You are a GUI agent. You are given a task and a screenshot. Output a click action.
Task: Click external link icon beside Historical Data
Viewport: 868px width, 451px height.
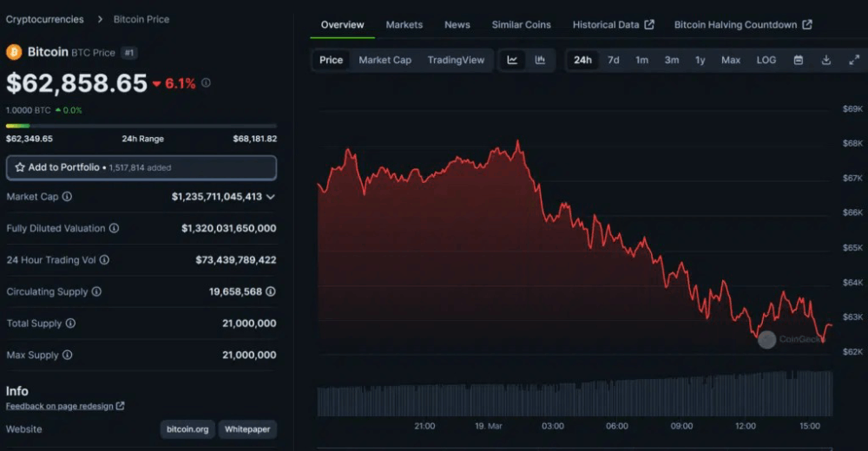point(649,24)
